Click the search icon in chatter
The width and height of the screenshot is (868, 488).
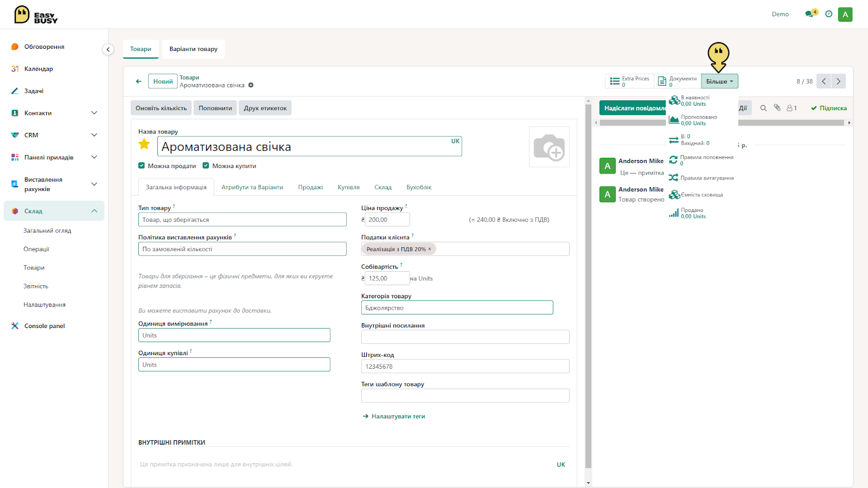[x=763, y=108]
